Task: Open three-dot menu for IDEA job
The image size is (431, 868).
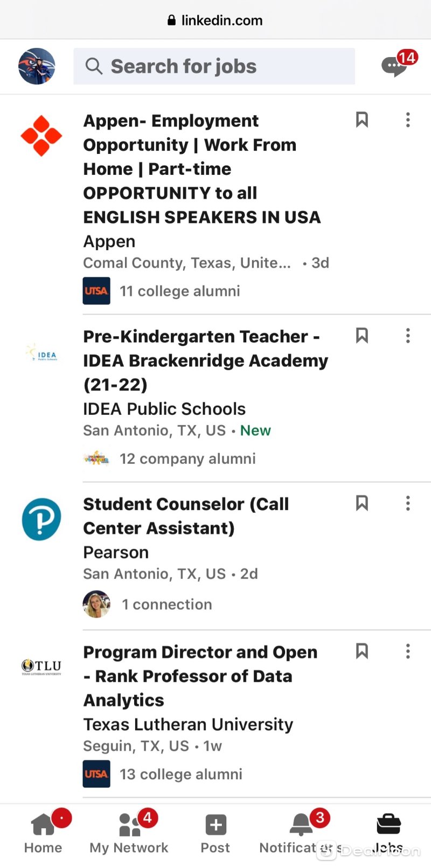Action: click(x=408, y=335)
